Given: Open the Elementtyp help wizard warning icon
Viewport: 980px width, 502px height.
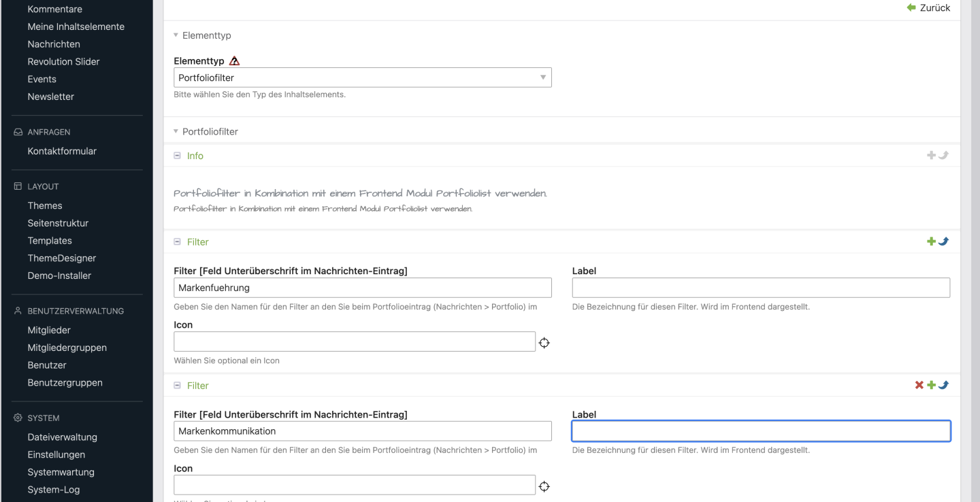Looking at the screenshot, I should tap(235, 61).
